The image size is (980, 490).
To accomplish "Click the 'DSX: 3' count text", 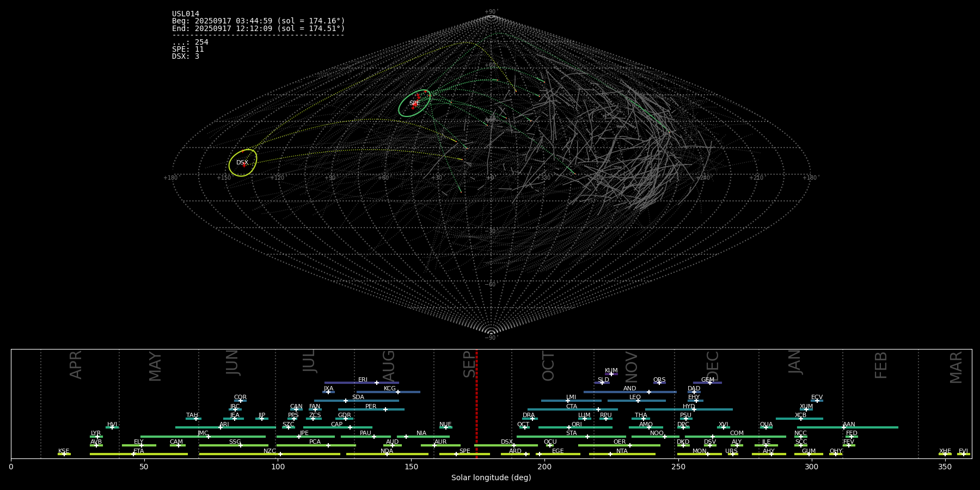I will 186,57.
